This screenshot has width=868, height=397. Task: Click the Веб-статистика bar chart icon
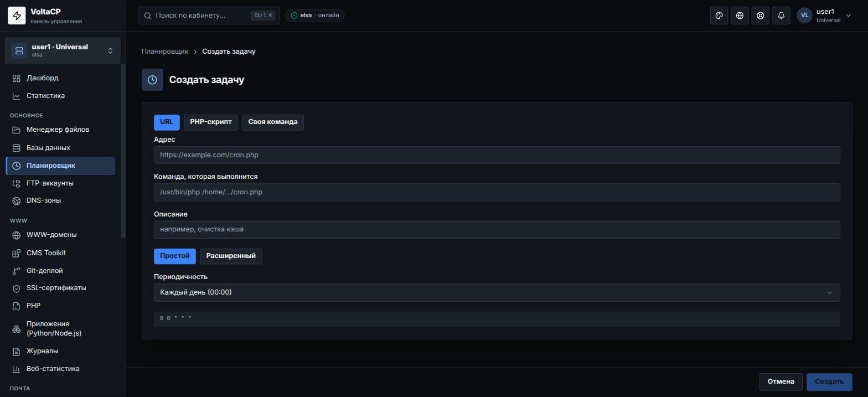tap(17, 369)
